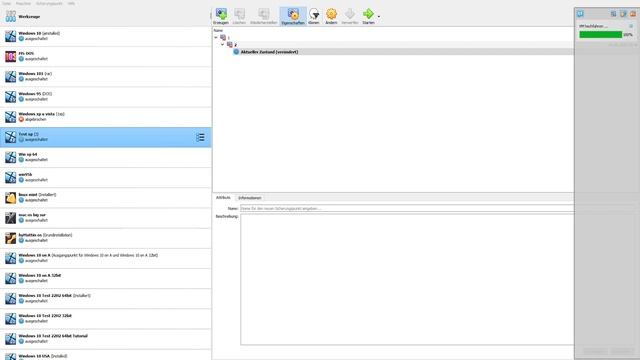Click the OS icon of Windows 10 Test 22H2 32bit
This screenshot has width=640, height=360.
(11, 319)
